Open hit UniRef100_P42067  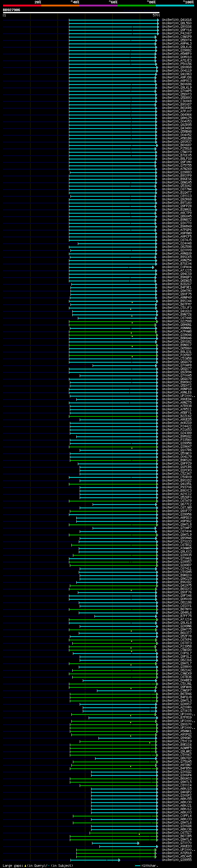pyautogui.click(x=177, y=33)
